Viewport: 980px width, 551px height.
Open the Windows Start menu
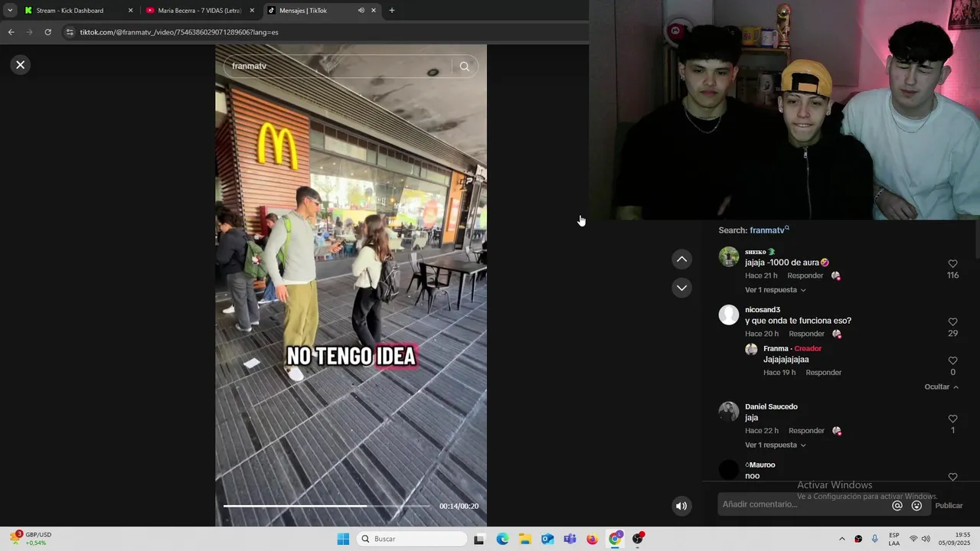click(x=343, y=539)
